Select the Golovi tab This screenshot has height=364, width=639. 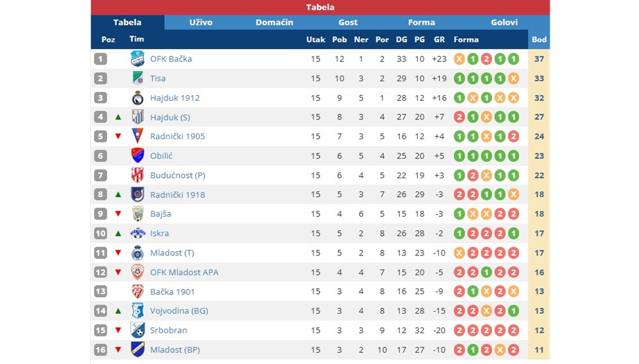pyautogui.click(x=504, y=22)
